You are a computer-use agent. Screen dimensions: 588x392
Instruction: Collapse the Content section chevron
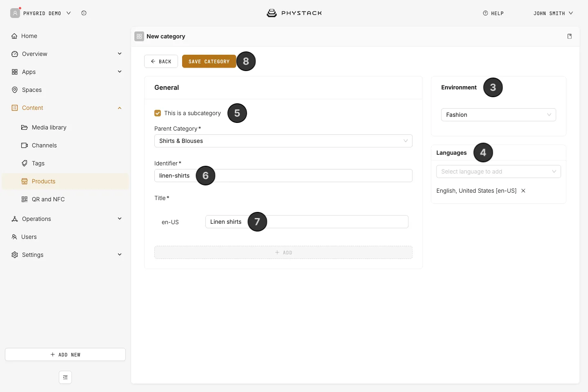click(x=120, y=108)
